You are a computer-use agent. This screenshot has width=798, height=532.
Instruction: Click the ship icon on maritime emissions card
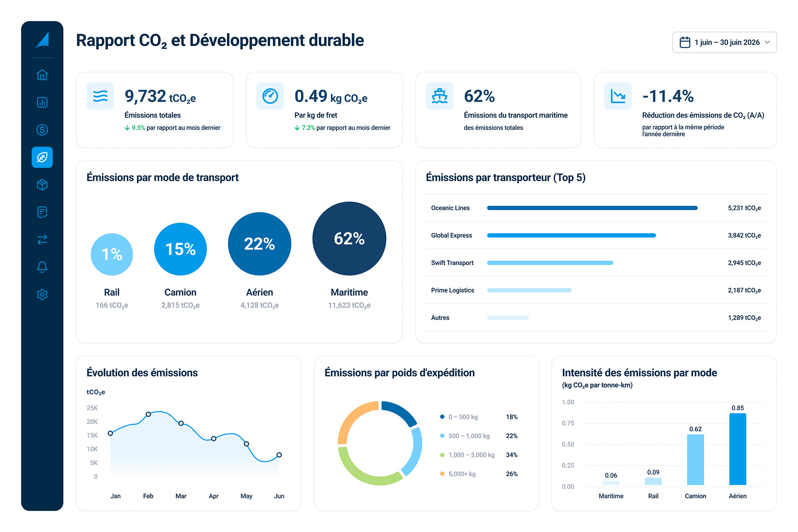point(439,96)
